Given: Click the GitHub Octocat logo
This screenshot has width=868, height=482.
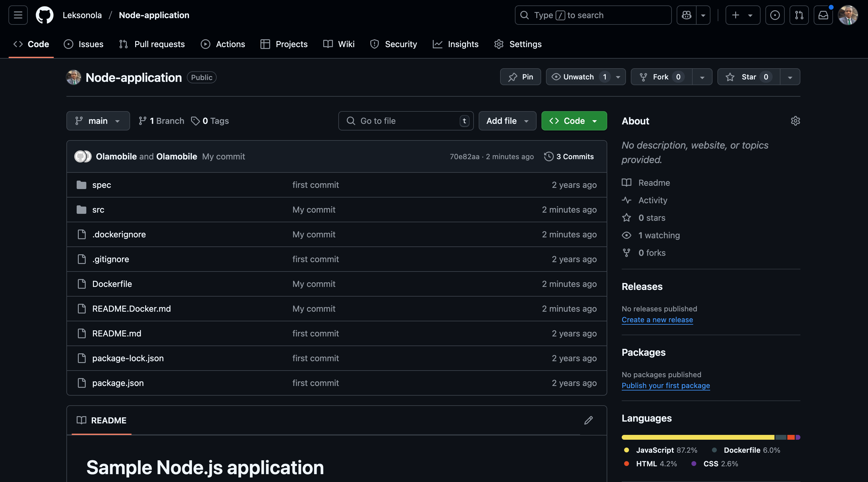Looking at the screenshot, I should click(44, 15).
